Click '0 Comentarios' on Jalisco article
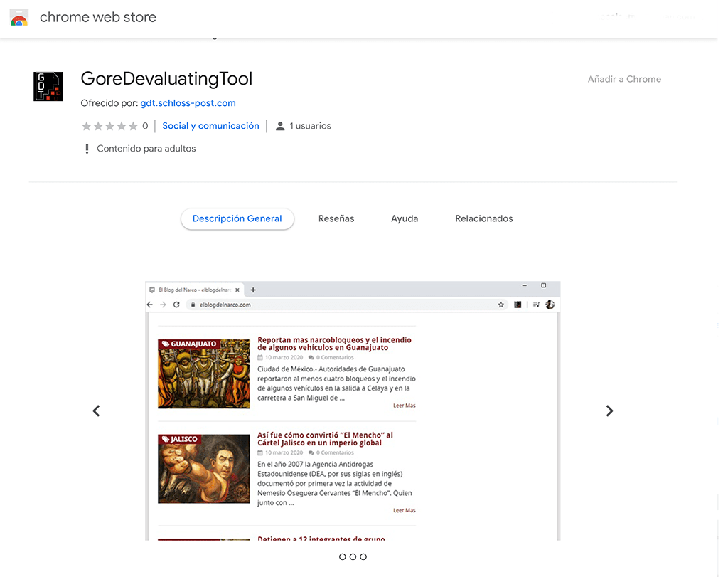Screen dimensions: 728x577 pos(331,453)
